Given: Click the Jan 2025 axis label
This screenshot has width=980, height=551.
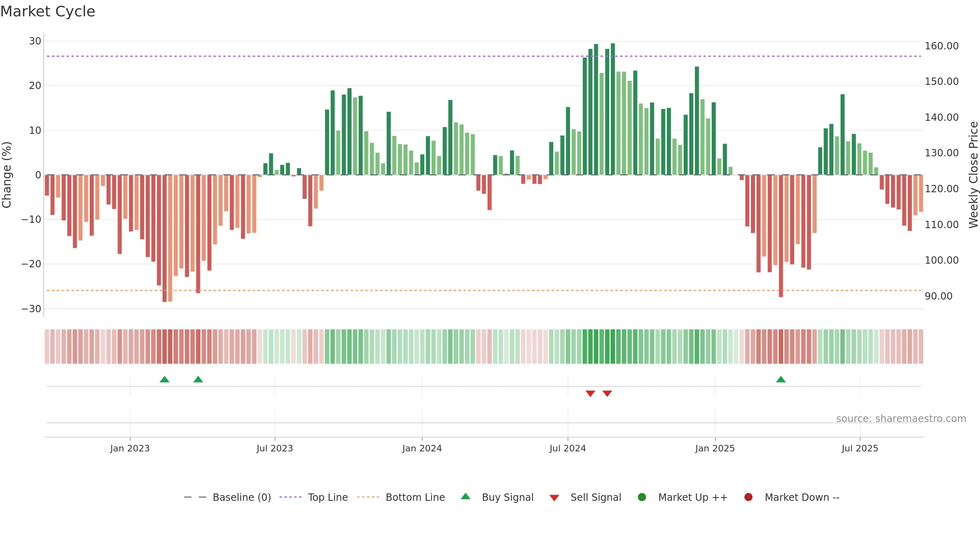Looking at the screenshot, I should point(715,448).
